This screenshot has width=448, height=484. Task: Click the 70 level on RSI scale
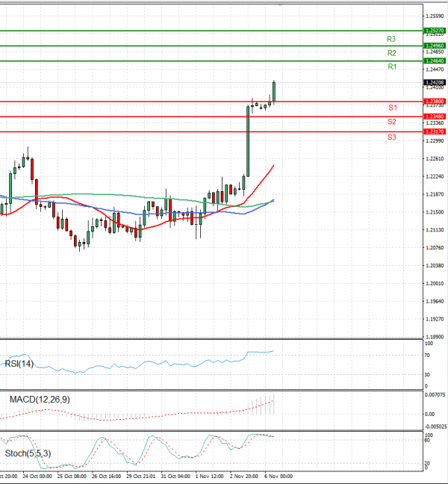pos(427,356)
